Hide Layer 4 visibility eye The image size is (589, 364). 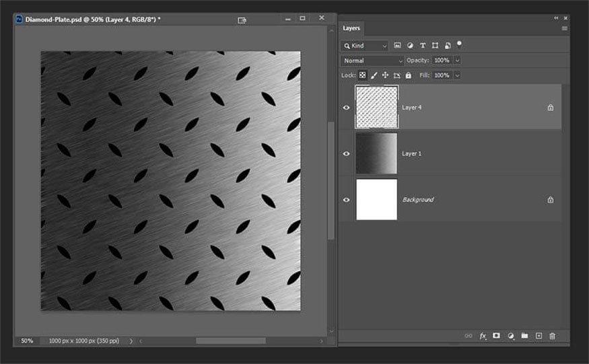coord(347,108)
